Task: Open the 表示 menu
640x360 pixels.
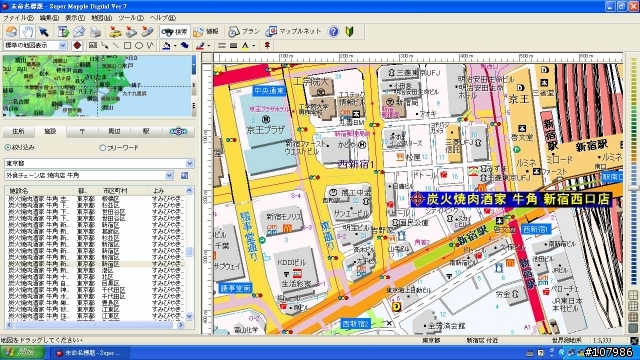Action: (x=75, y=18)
